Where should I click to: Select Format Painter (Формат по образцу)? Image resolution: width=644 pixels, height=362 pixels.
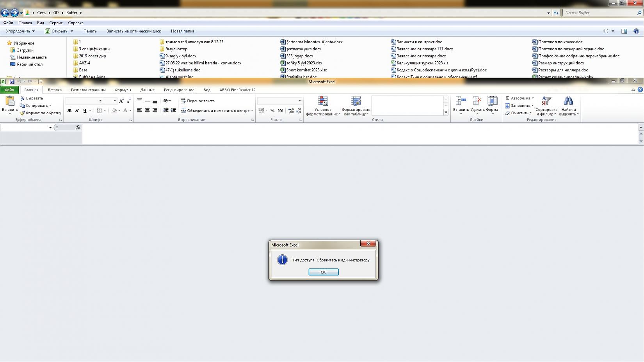point(41,113)
